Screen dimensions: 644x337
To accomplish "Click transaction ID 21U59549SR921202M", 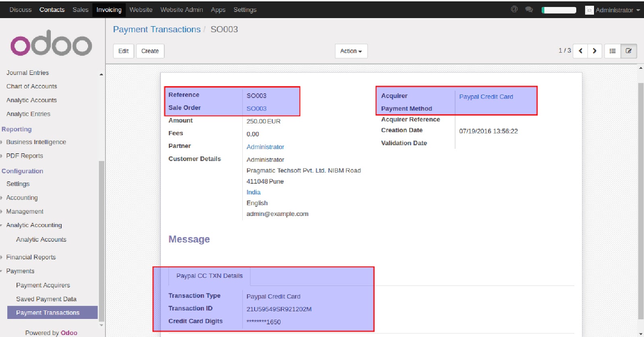I will tap(279, 309).
